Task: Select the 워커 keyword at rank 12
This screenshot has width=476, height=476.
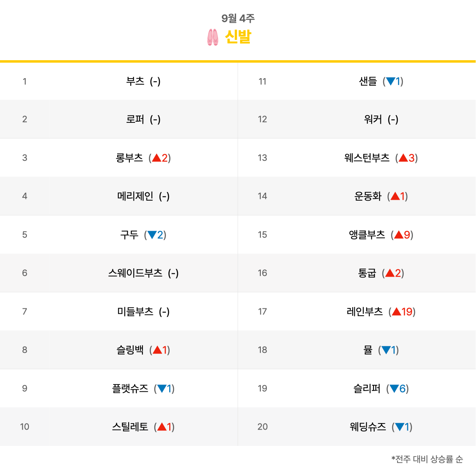Action: [x=373, y=119]
